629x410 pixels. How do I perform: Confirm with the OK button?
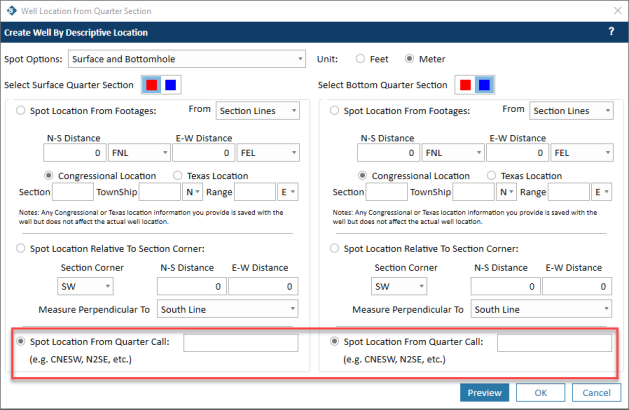[x=540, y=393]
